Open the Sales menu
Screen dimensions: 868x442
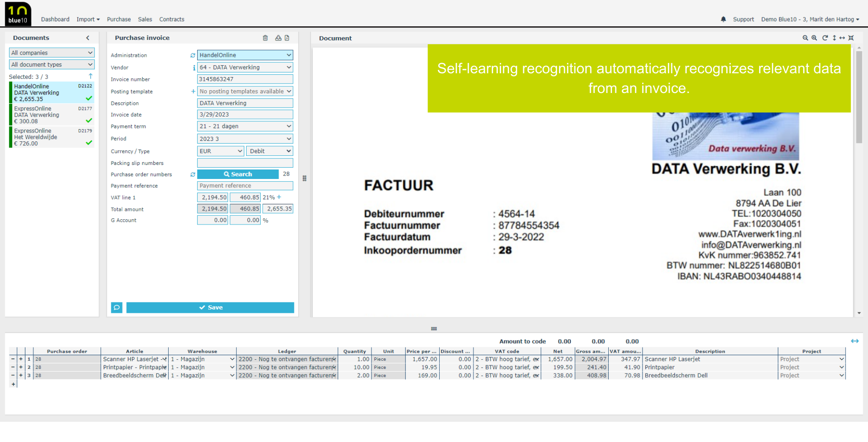click(x=145, y=19)
